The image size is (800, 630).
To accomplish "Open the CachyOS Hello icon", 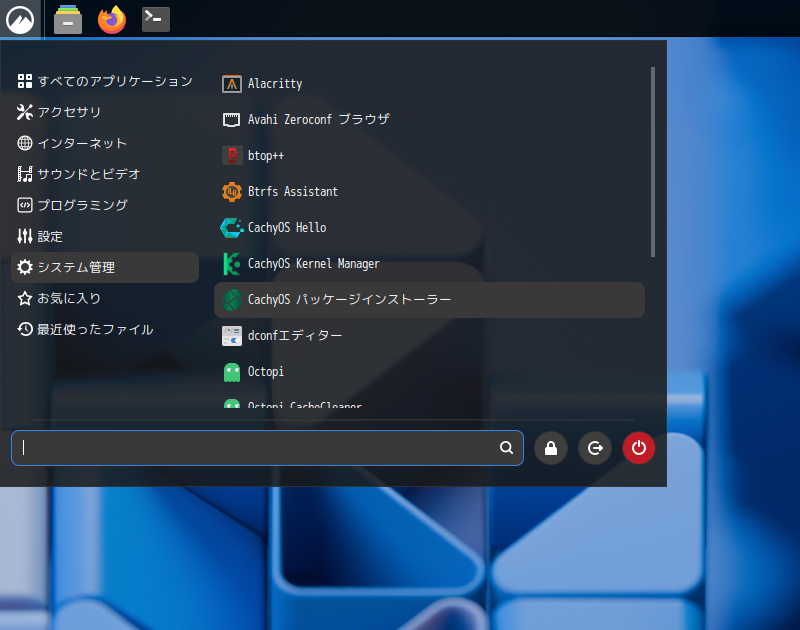I will 232,228.
